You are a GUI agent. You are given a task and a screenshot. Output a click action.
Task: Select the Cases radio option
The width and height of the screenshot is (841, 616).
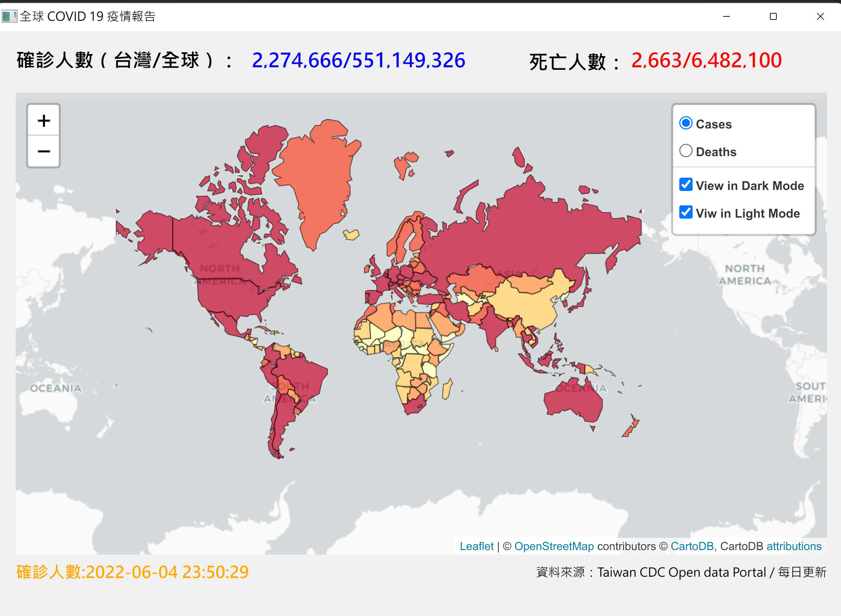pos(685,123)
